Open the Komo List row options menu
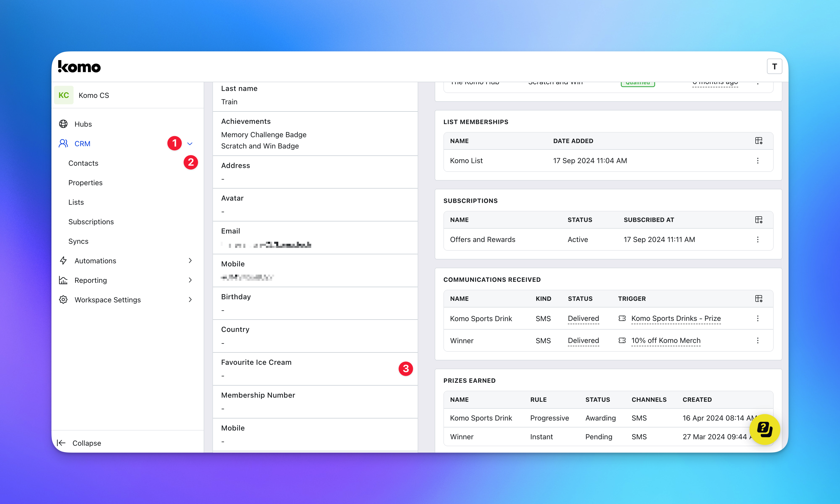 (757, 161)
